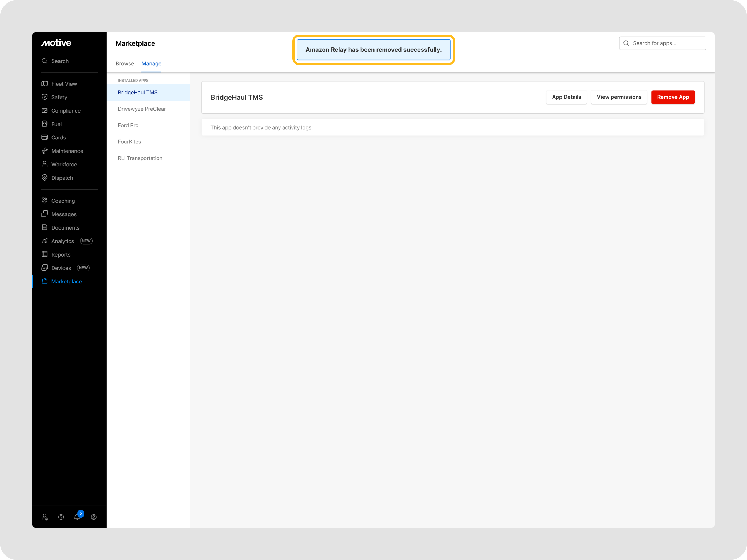This screenshot has width=747, height=560.
Task: Switch to the Browse tab
Action: tap(125, 63)
